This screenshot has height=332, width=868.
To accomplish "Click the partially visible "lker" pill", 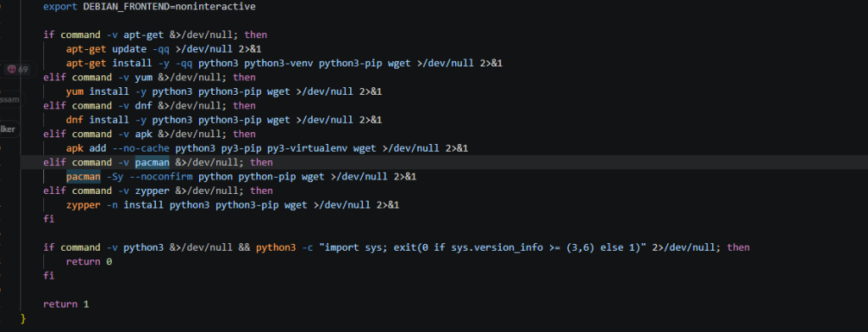I will click(9, 129).
